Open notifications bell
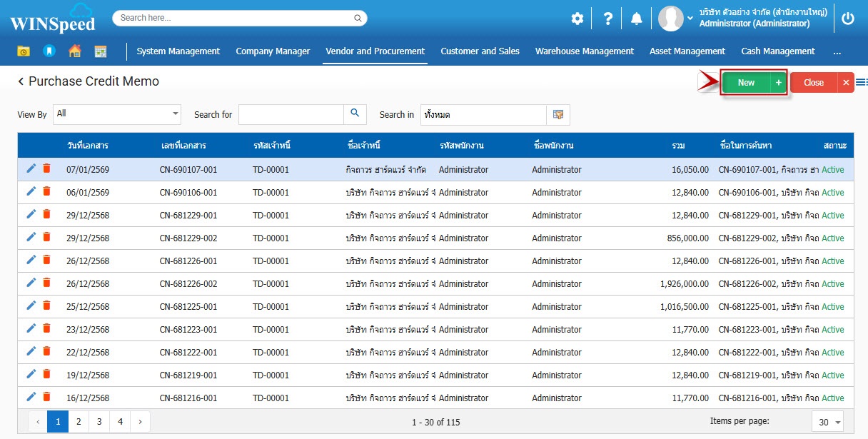The width and height of the screenshot is (868, 439). pos(636,19)
